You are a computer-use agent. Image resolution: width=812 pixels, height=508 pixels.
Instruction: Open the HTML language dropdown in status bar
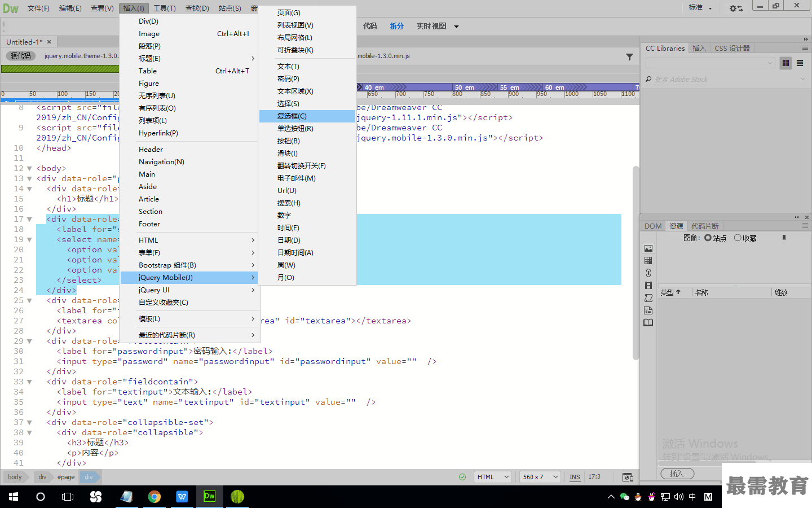click(x=492, y=477)
